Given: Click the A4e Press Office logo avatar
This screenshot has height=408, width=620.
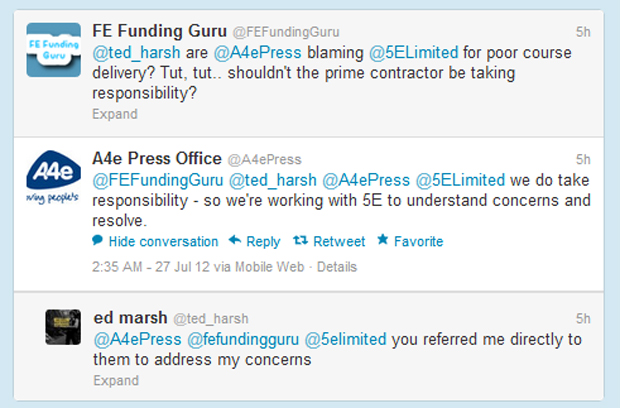Looking at the screenshot, I should tap(54, 177).
